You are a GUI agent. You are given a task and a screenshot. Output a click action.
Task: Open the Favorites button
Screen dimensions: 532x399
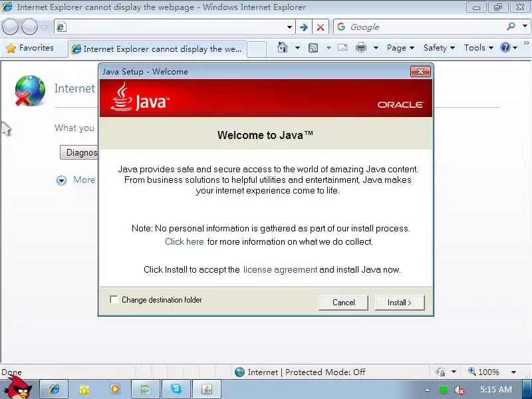[30, 48]
